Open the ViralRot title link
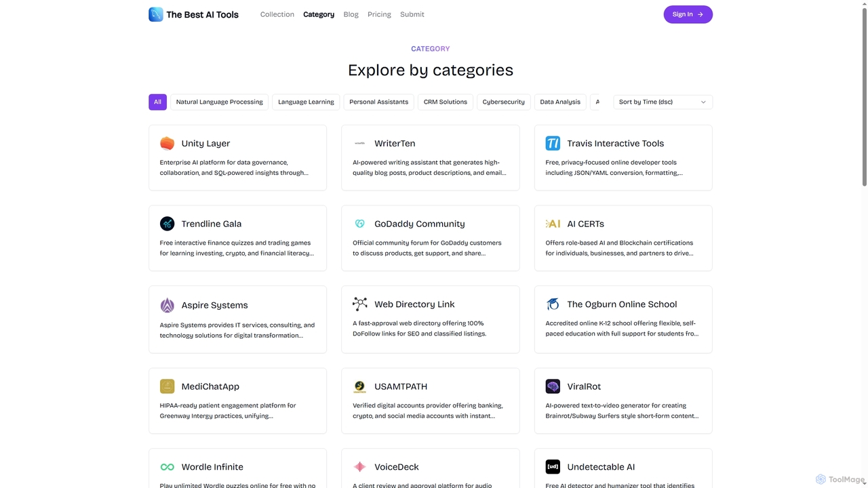 (x=584, y=386)
